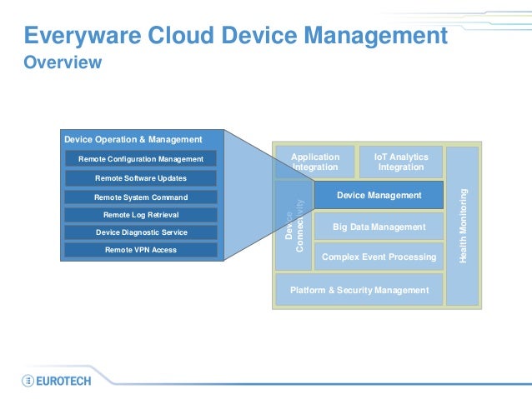Click the IoT Analytics Integration block
This screenshot has width=532, height=399.
tap(401, 162)
